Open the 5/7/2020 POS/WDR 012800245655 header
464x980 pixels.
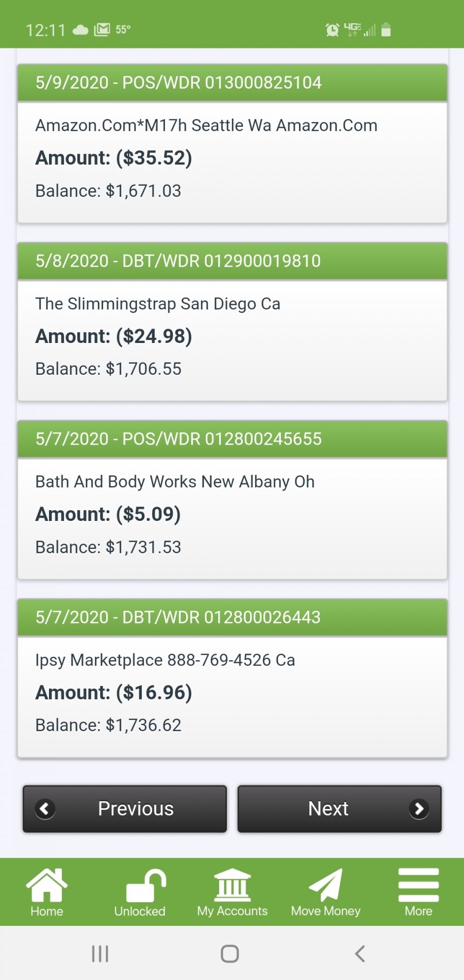pyautogui.click(x=233, y=439)
